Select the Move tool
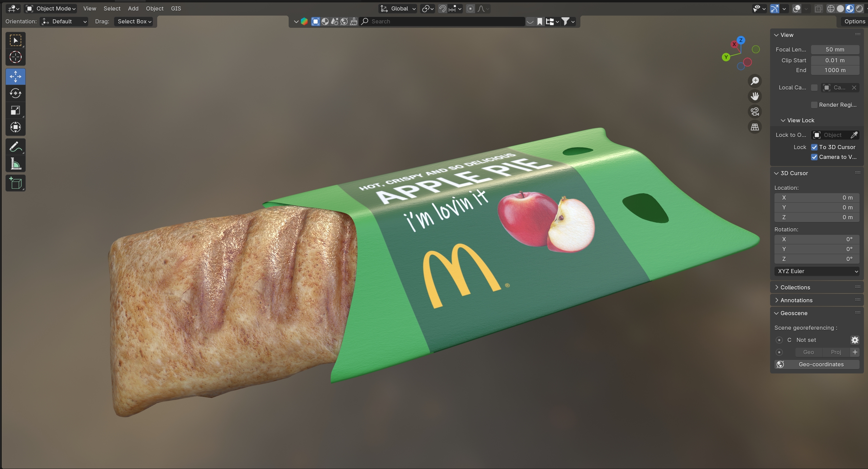The height and width of the screenshot is (469, 868). click(15, 77)
